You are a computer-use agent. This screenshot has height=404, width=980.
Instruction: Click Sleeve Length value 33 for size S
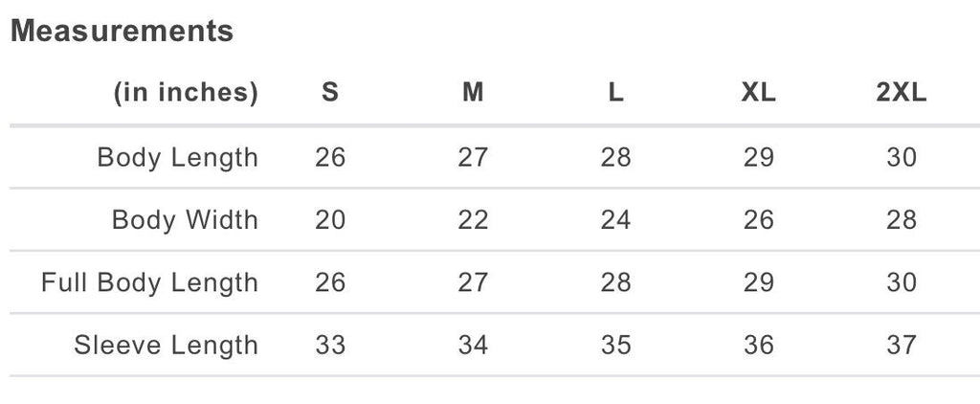pos(330,345)
